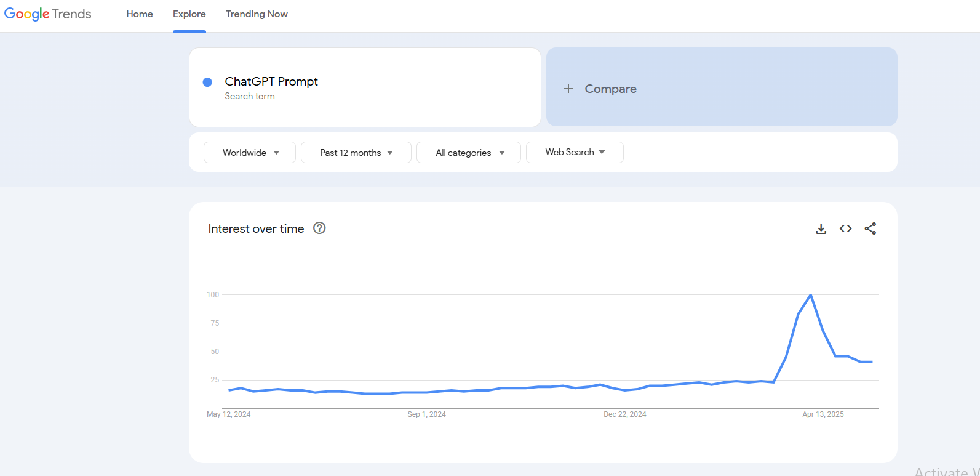
Task: Click the 75 y-axis label
Action: click(215, 323)
